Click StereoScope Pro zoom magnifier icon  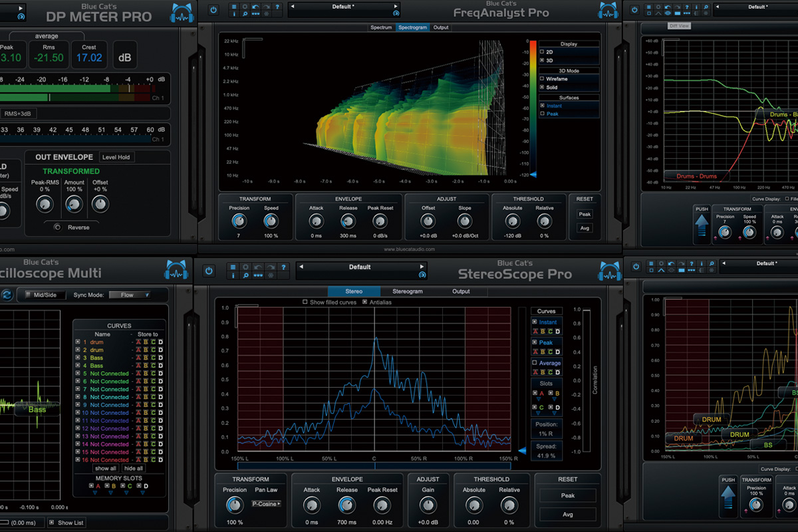(x=245, y=275)
